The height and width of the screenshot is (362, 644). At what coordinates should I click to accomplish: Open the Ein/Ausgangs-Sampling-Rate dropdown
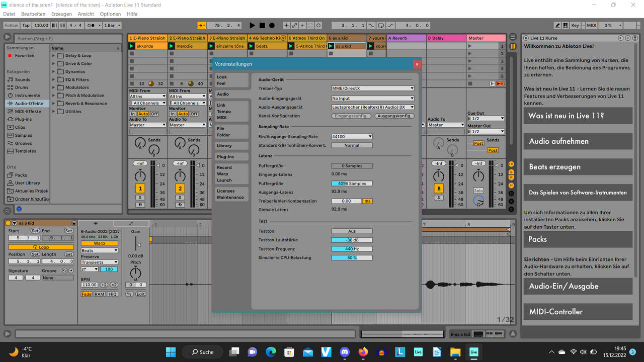pyautogui.click(x=352, y=137)
